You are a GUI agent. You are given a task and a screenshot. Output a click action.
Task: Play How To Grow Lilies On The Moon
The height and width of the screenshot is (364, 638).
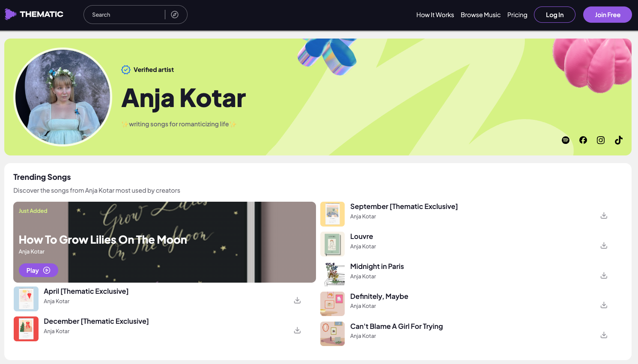38,270
